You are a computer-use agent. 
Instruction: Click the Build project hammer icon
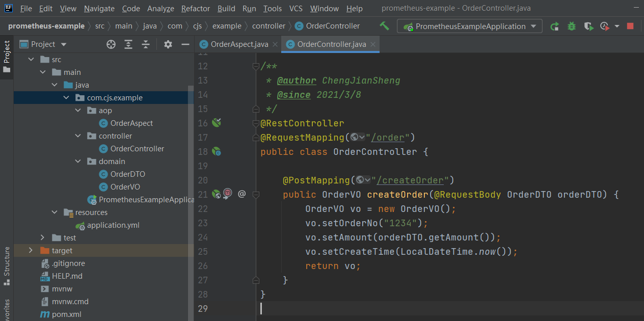tap(385, 26)
